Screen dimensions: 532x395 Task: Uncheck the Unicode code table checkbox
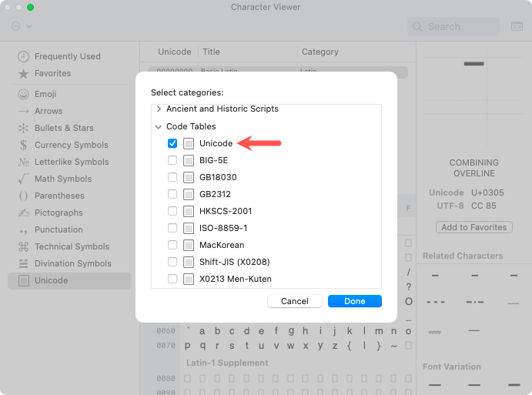point(172,143)
